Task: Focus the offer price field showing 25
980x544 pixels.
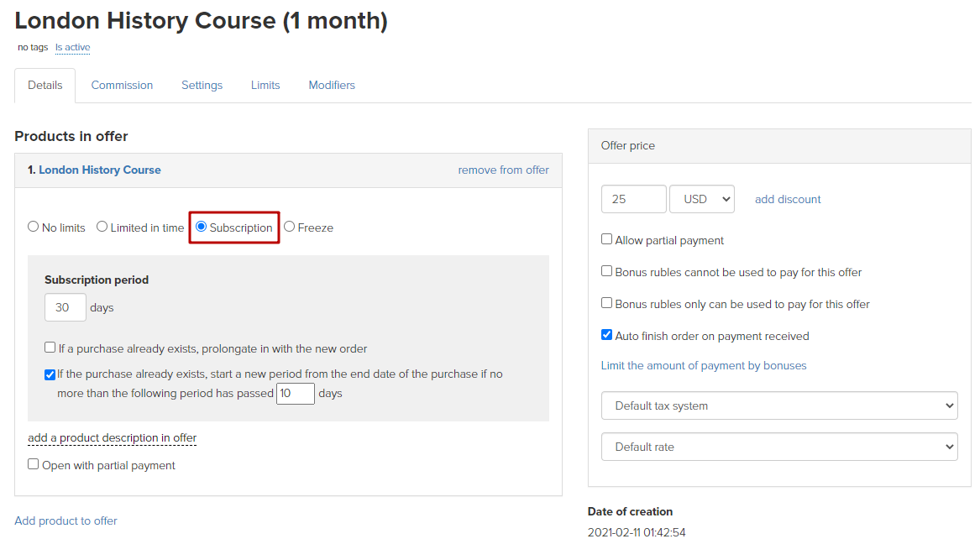Action: [x=634, y=199]
